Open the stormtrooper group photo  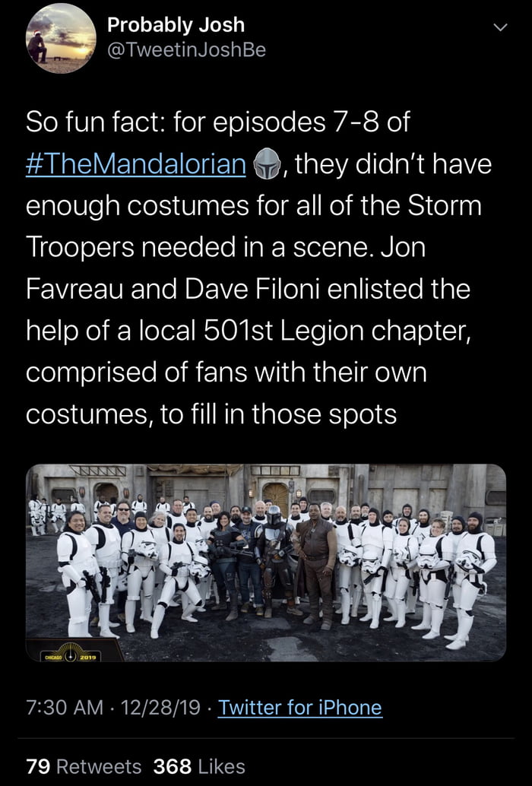click(x=266, y=563)
